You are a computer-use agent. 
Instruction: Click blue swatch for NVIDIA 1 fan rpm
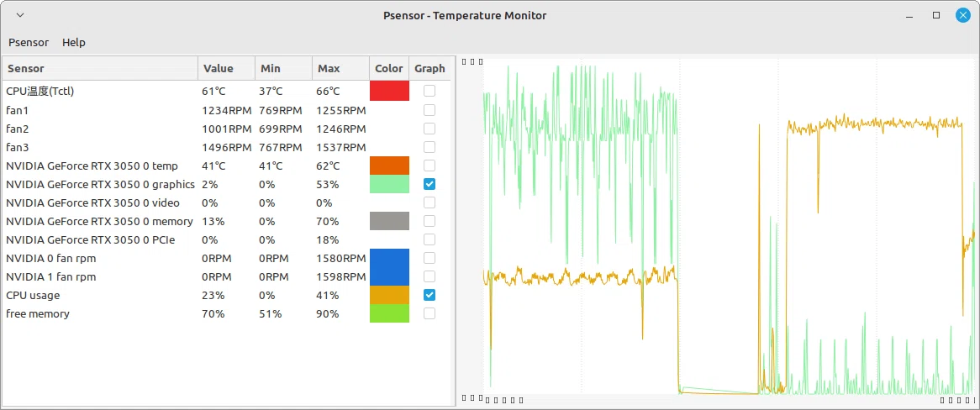tap(389, 276)
